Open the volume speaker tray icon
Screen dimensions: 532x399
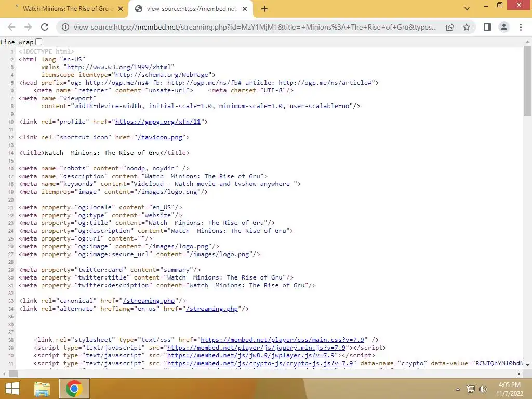(x=483, y=389)
